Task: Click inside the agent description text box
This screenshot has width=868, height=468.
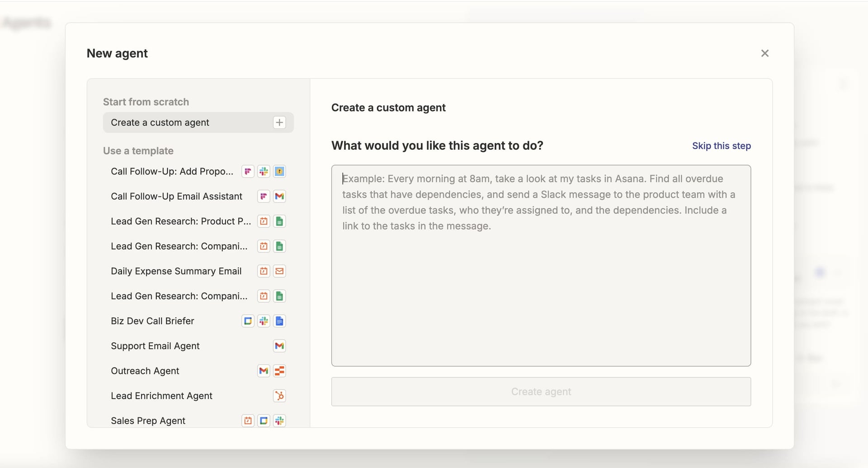Action: (541, 265)
